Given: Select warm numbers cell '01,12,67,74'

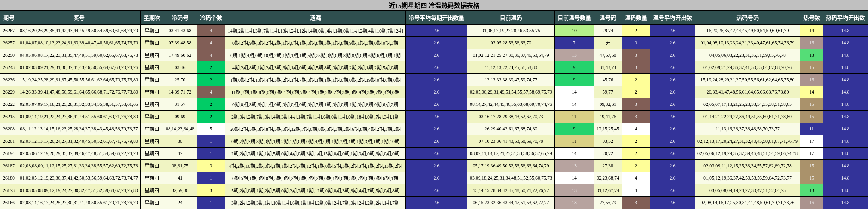Looking at the screenshot, I should point(608,190).
